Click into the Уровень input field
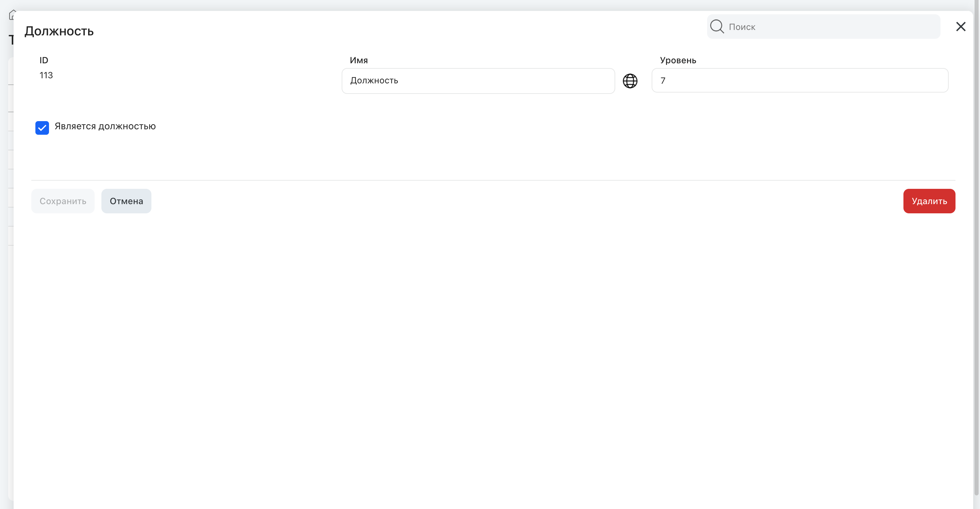 pos(800,80)
